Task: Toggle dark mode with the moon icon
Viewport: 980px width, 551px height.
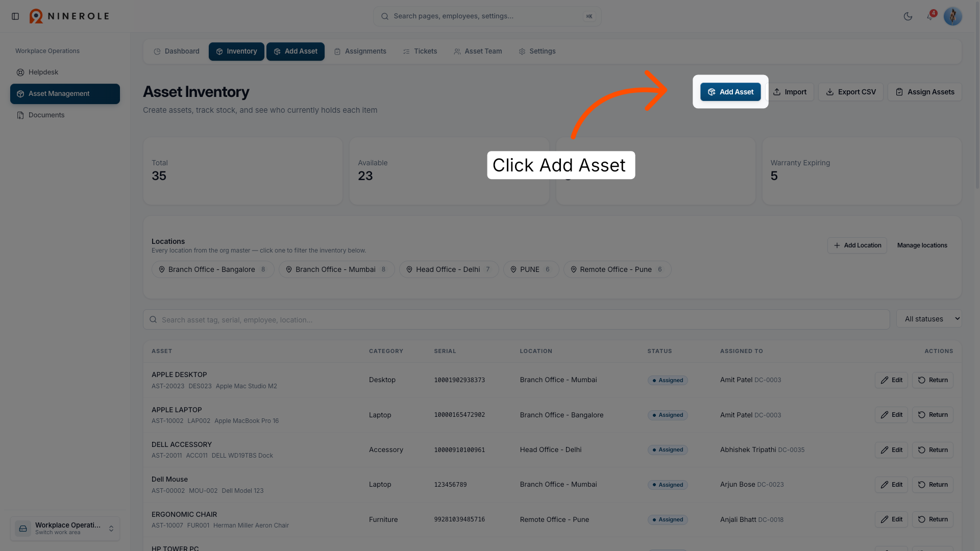Action: point(908,16)
